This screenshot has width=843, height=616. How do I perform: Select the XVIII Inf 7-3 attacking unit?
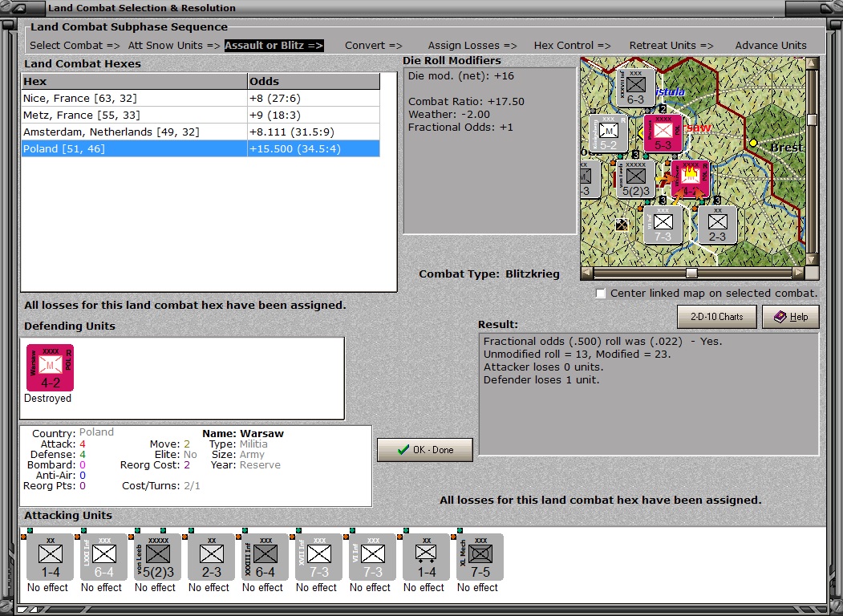318,557
